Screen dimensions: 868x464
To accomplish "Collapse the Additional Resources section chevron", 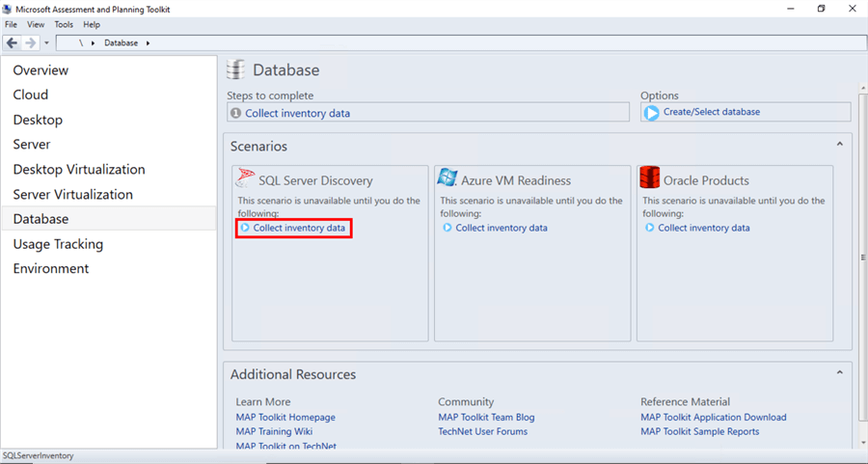I will [x=840, y=372].
